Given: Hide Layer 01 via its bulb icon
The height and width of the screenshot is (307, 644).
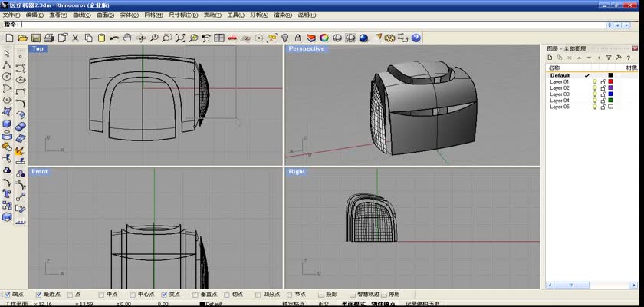Looking at the screenshot, I should pos(594,82).
